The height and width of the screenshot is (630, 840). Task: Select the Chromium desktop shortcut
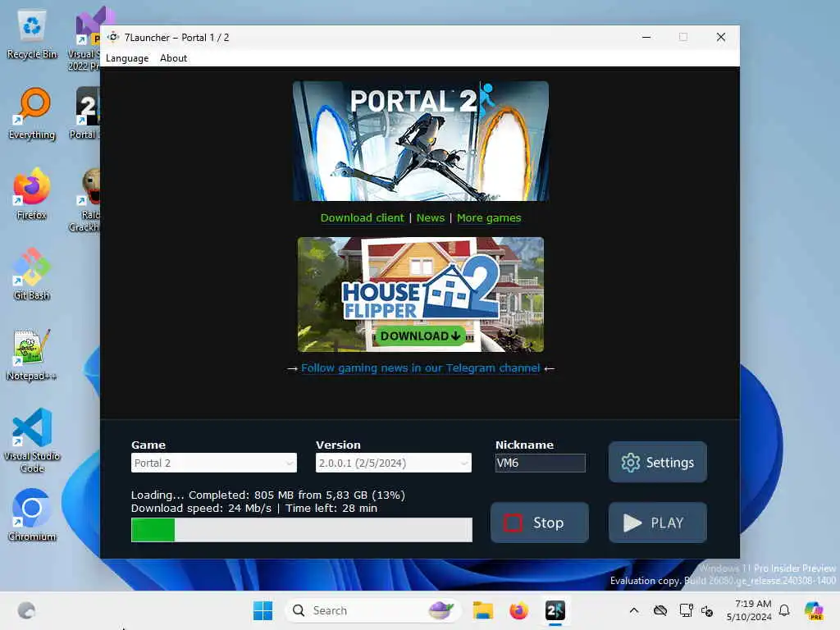point(32,515)
